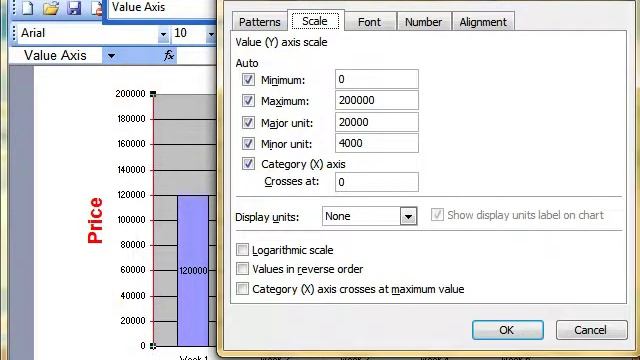The height and width of the screenshot is (360, 640).
Task: Uncheck the Minimum auto checkbox
Action: [x=248, y=80]
